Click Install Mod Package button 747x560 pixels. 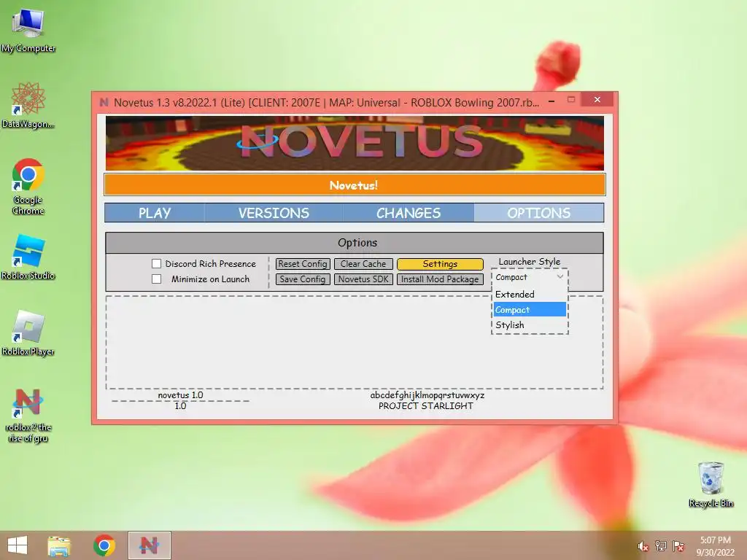click(x=440, y=279)
